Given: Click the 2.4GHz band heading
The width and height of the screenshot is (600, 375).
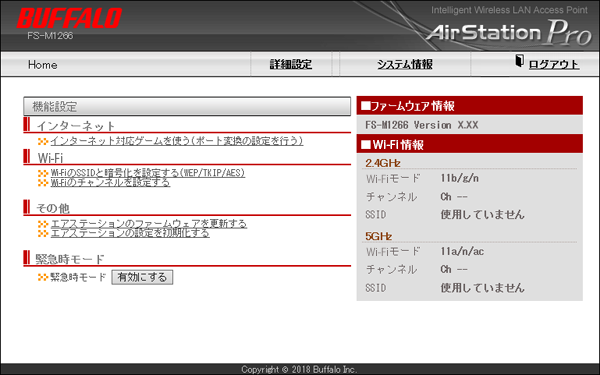Looking at the screenshot, I should click(383, 163).
